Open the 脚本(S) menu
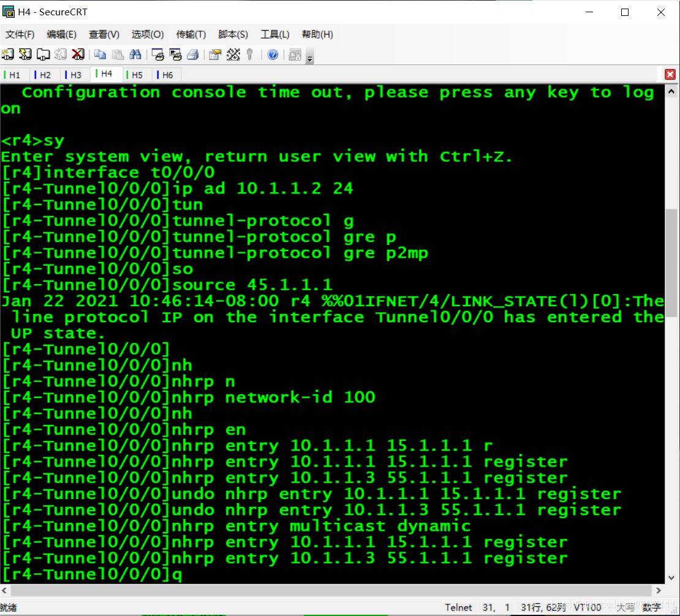680x616 pixels. [233, 34]
